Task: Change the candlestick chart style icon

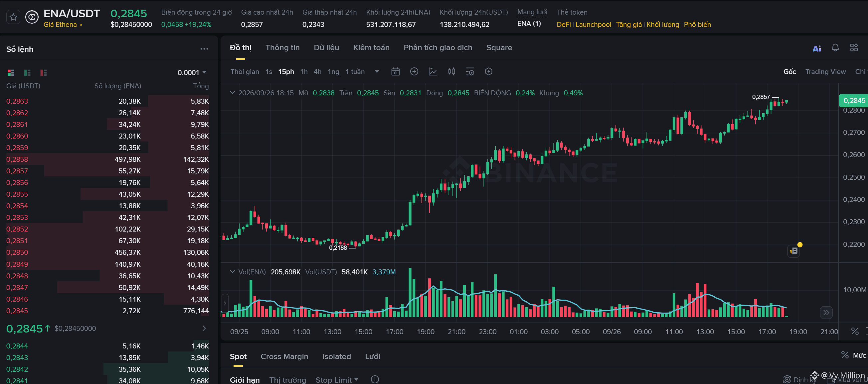Action: coord(451,72)
